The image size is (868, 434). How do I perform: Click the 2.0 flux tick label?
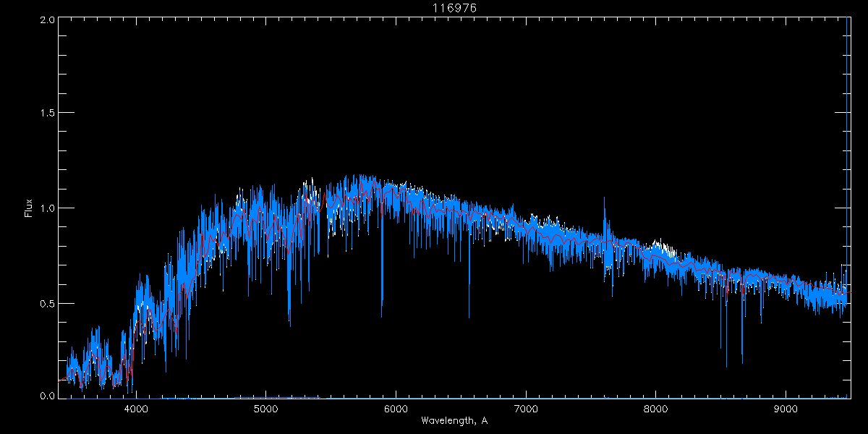click(46, 20)
